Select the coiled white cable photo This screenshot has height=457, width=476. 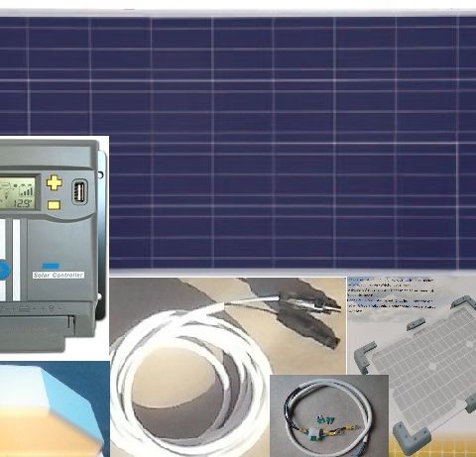[x=228, y=367]
